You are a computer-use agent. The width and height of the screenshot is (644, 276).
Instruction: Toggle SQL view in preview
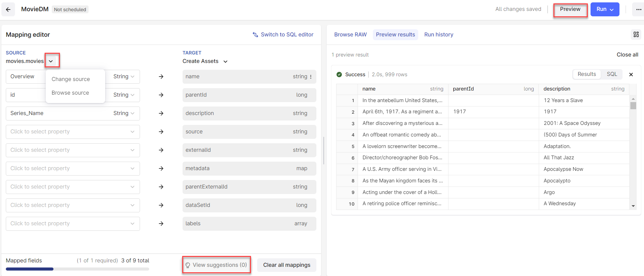[612, 74]
